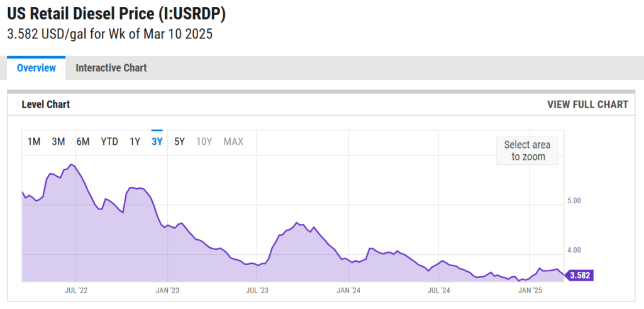Click the active 3Y range option
This screenshot has width=644, height=309.
[x=157, y=142]
